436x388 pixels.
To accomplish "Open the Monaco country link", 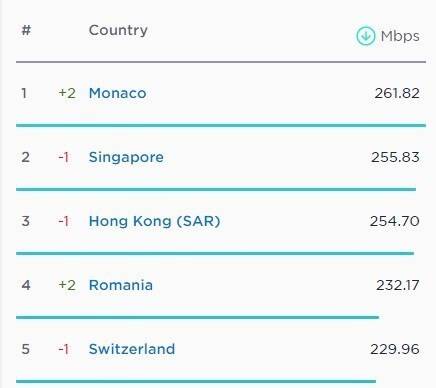I will point(117,93).
